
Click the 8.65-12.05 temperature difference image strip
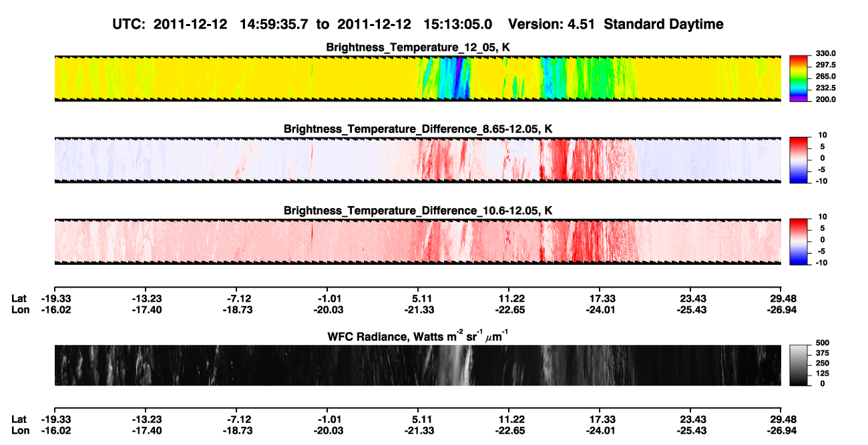pyautogui.click(x=417, y=159)
